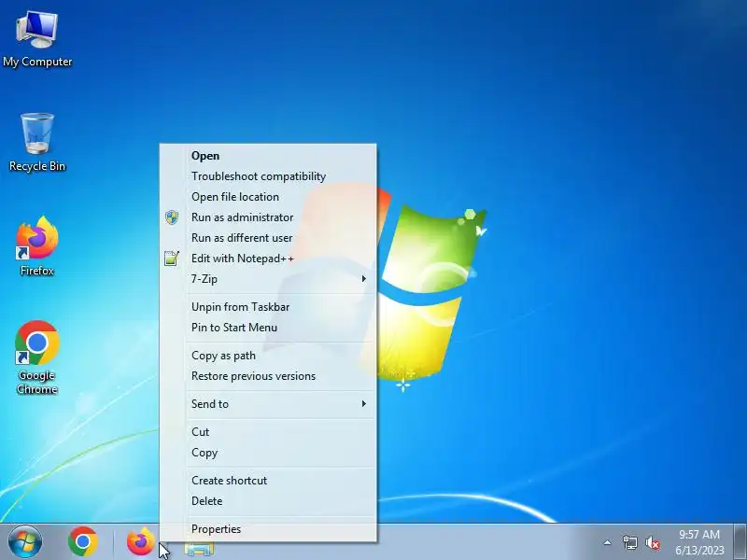Select the Google Chrome desktop shortcut
Image resolution: width=747 pixels, height=560 pixels.
(x=37, y=357)
